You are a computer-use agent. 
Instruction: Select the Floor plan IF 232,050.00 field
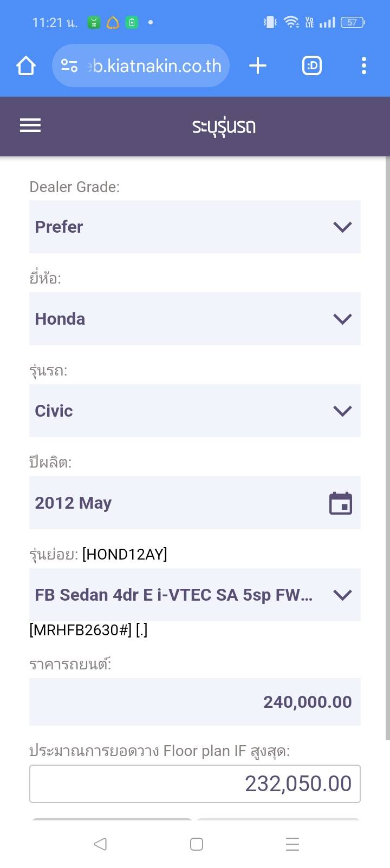pos(194,784)
